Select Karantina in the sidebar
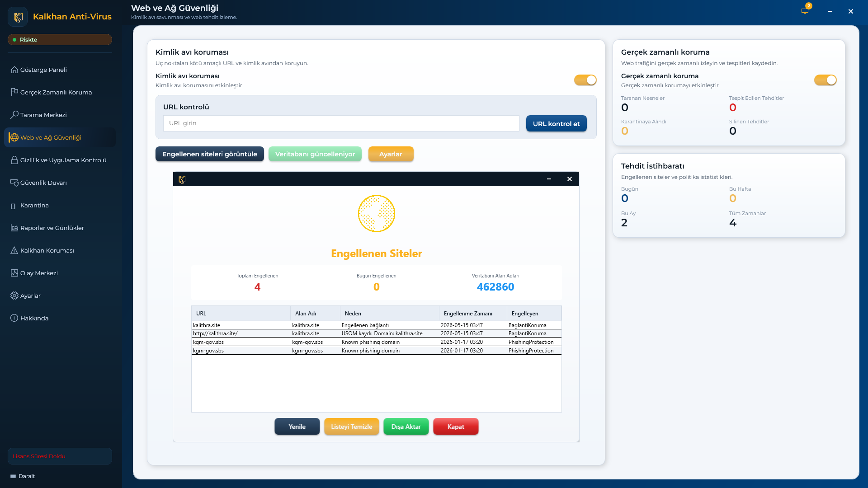This screenshot has height=488, width=868. 60,205
